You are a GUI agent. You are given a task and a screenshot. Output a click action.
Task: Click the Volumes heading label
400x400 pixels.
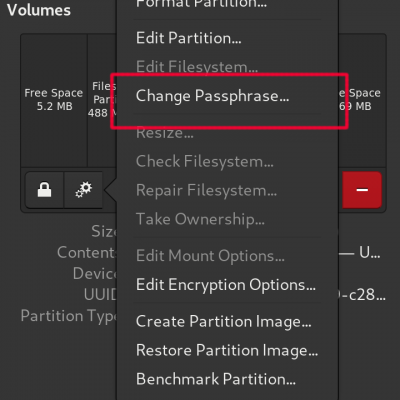(x=39, y=10)
